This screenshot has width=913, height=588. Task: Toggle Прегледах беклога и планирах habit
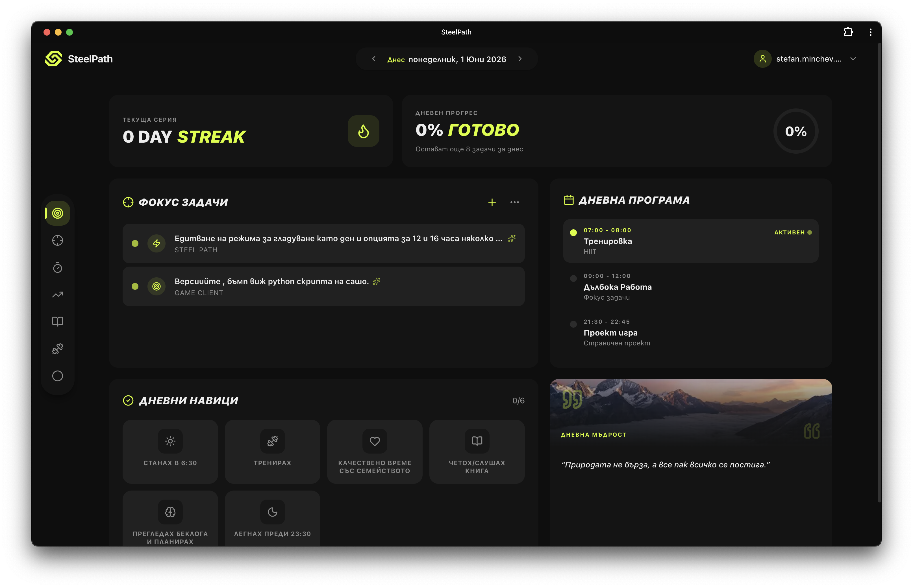(x=170, y=519)
